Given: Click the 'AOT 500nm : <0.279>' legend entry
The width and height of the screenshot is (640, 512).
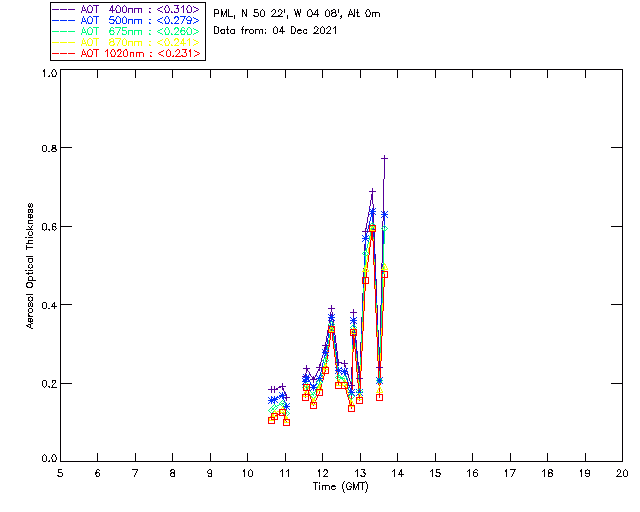Looking at the screenshot, I should pos(127,20).
